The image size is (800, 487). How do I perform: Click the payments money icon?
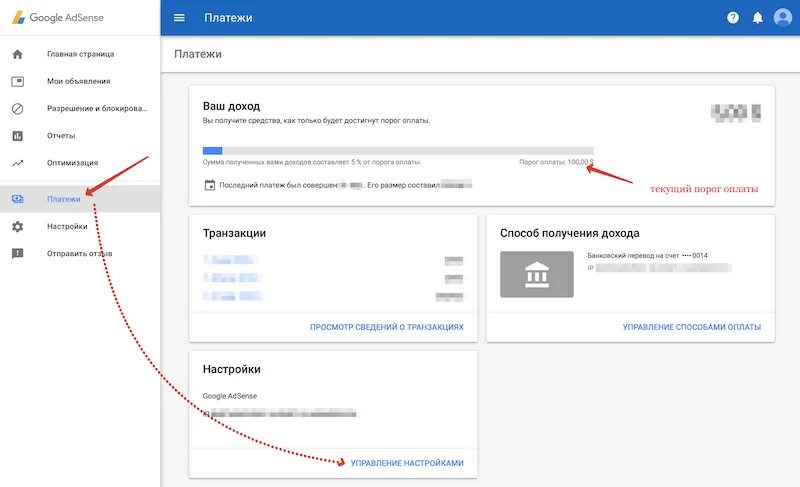click(17, 199)
